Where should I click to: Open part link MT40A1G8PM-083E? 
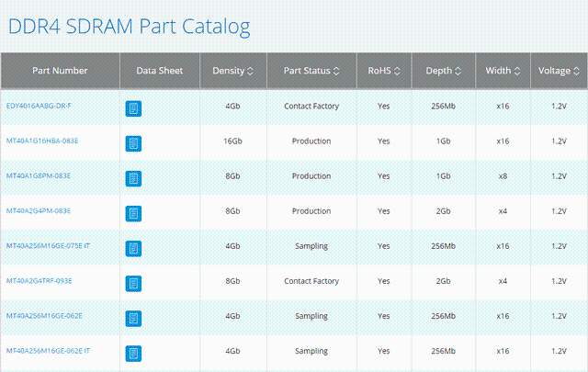[x=39, y=175]
